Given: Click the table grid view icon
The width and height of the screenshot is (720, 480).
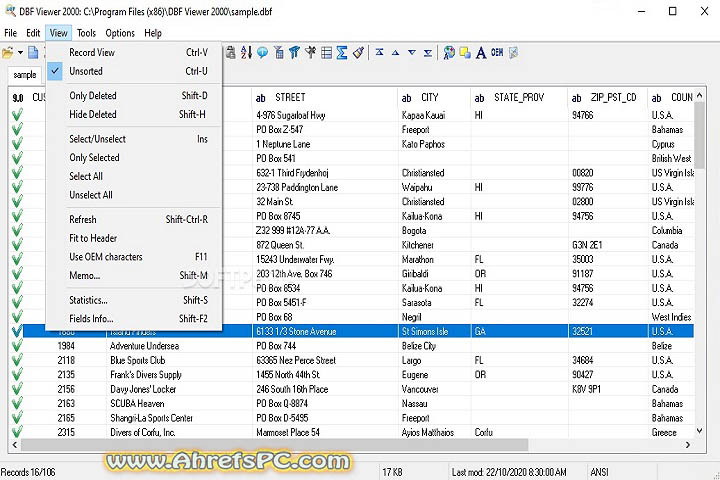Looking at the screenshot, I should tap(326, 53).
